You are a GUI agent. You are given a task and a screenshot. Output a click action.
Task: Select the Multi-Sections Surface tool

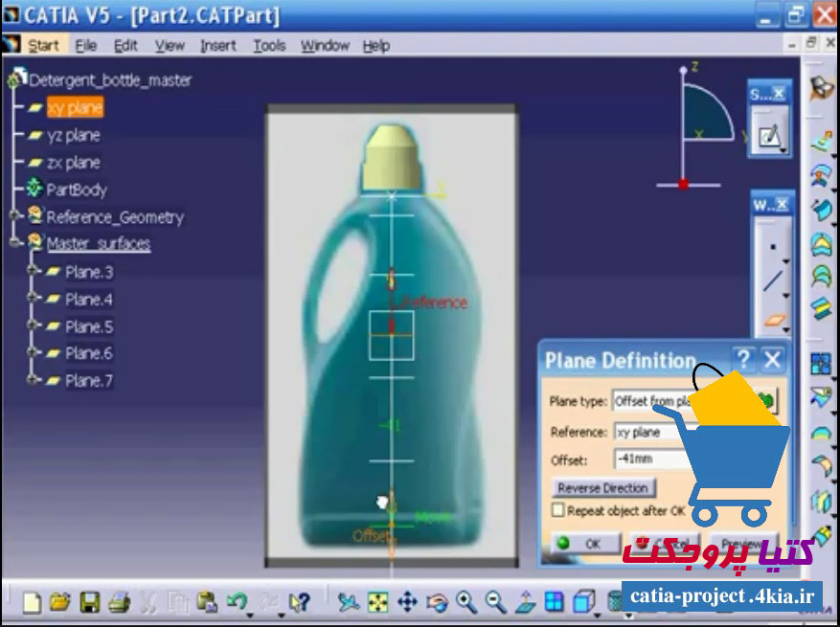821,277
